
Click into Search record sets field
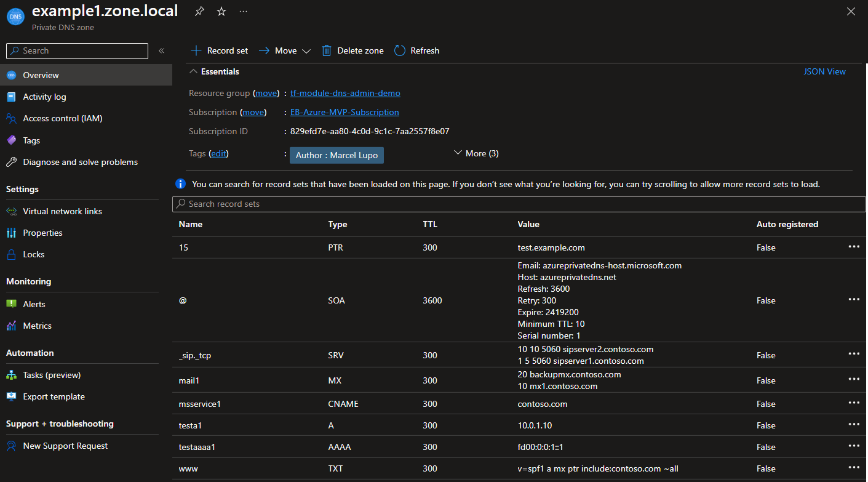(x=519, y=204)
